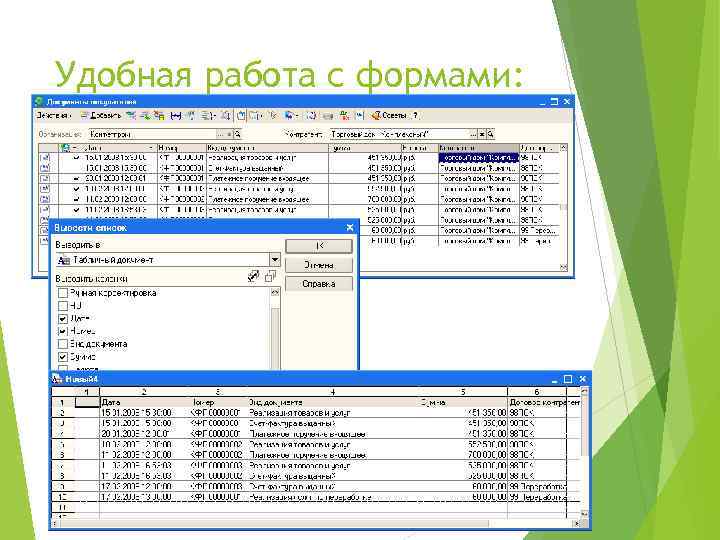The image size is (720, 540).
Task: Sort by the Дата column header in the journal
Action: click(x=118, y=148)
